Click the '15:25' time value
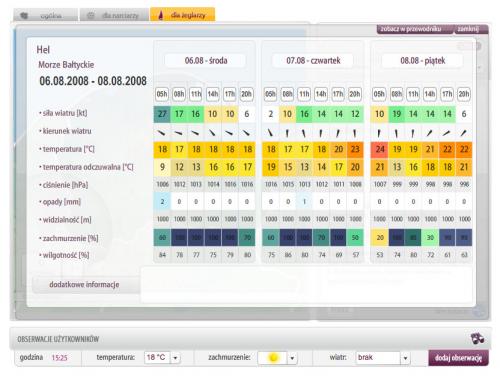The width and height of the screenshot is (500, 376). click(x=59, y=358)
